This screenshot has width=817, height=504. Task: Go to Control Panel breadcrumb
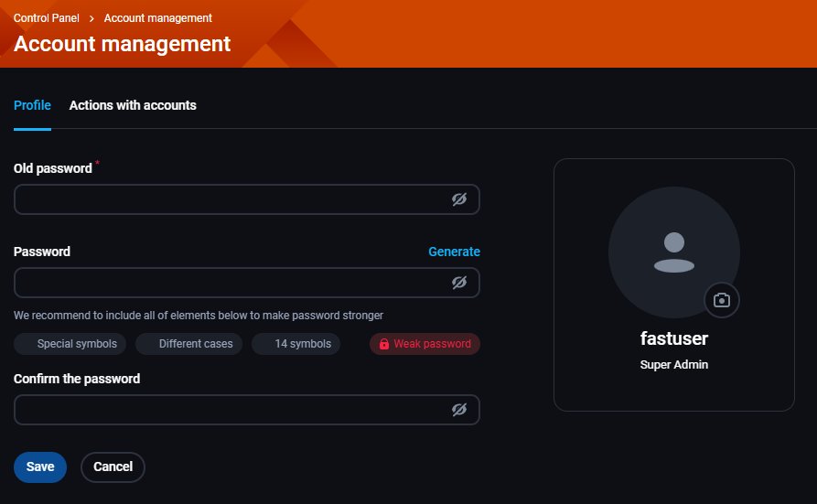pyautogui.click(x=47, y=18)
